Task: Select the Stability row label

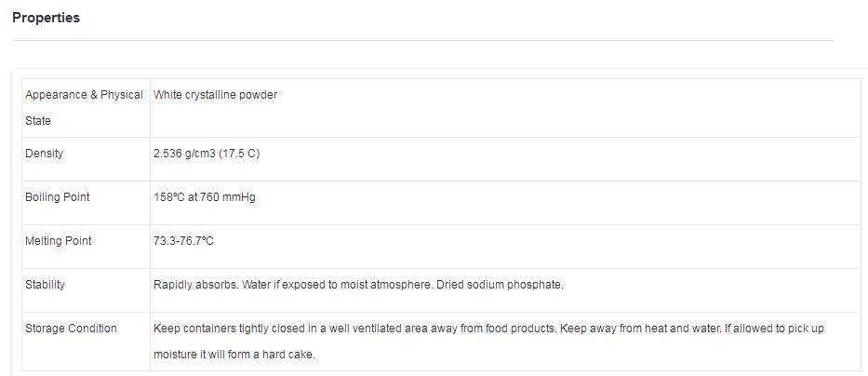Action: pos(45,285)
